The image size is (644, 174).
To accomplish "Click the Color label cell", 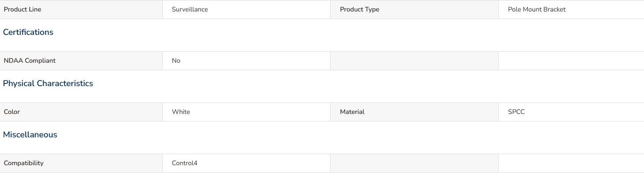I will tap(81, 112).
